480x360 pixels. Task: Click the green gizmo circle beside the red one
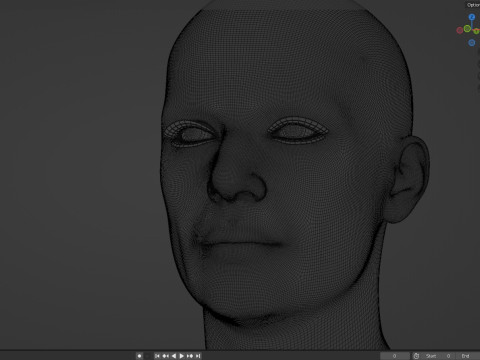point(467,29)
